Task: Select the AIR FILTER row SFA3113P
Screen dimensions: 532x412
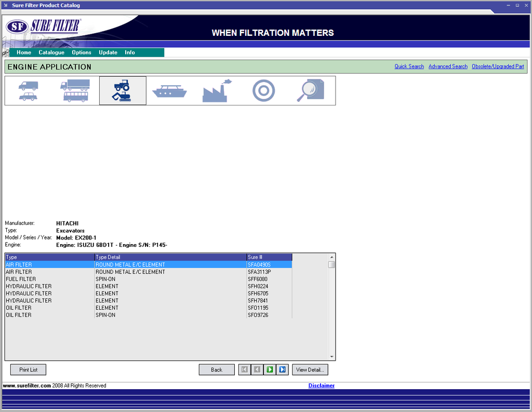Action: (x=149, y=272)
